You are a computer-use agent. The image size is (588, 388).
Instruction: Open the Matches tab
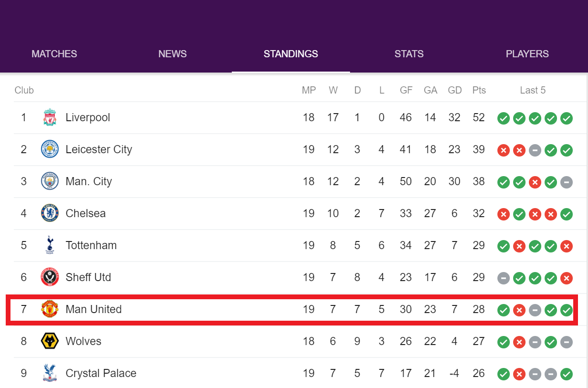point(54,54)
